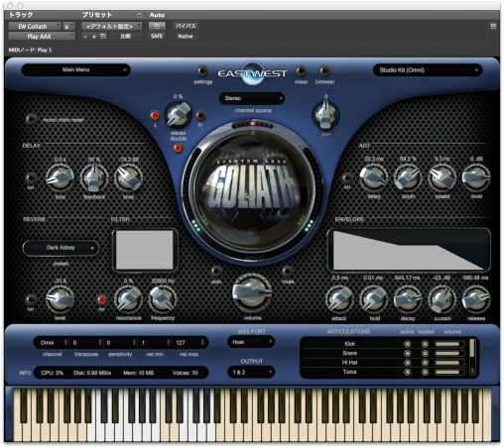The width and height of the screenshot is (504, 448).
Task: Click the Native button
Action: pos(186,37)
